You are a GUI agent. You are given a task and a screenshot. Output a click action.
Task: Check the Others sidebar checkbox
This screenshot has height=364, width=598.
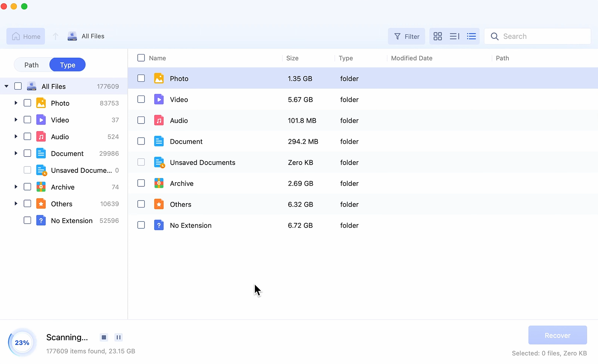[27, 203]
